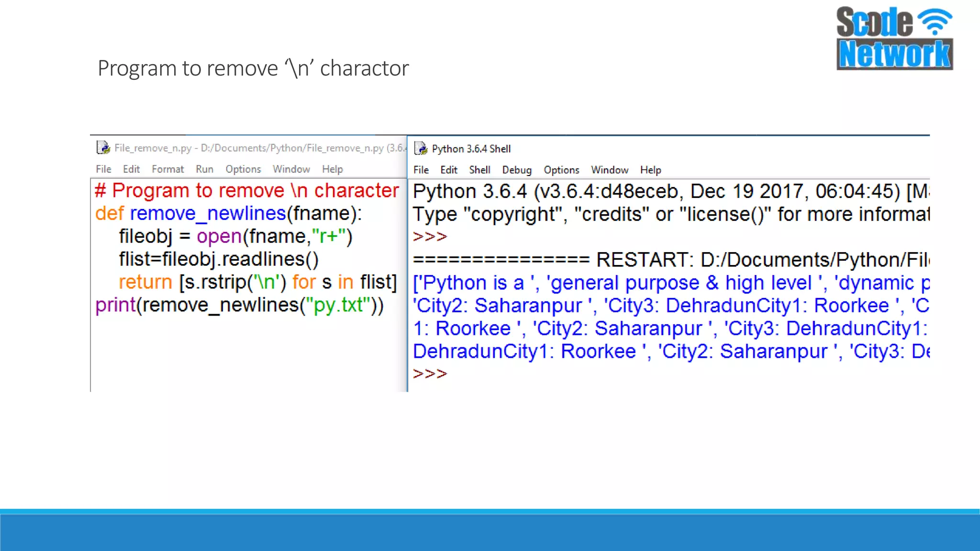Viewport: 980px width, 551px height.
Task: Open the Shell menu in Python Shell
Action: point(479,170)
